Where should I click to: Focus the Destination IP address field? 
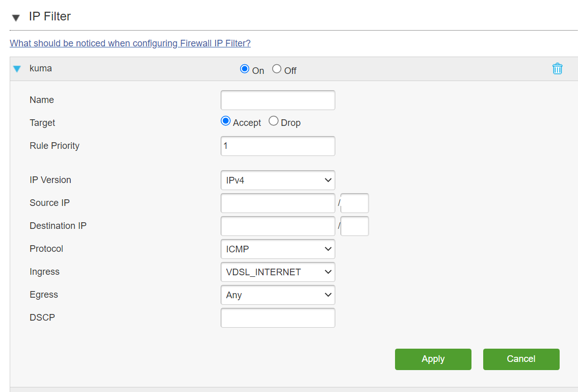tap(278, 226)
